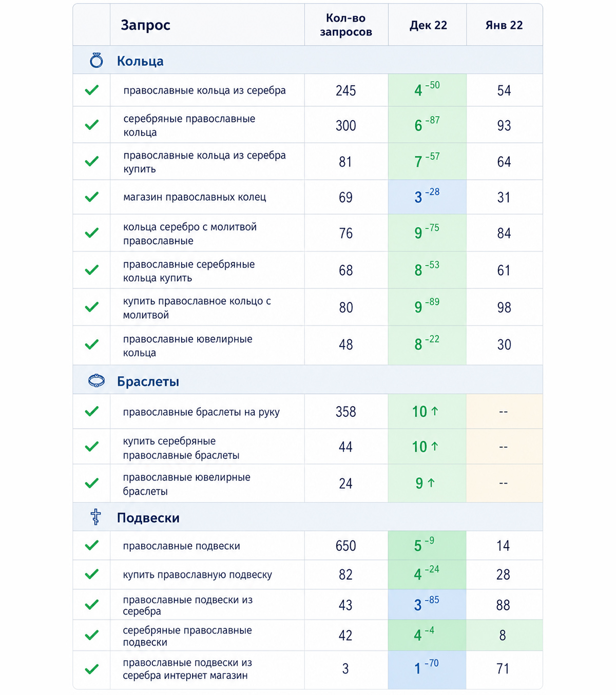Toggle checkmark for православные кольца из серебра
This screenshot has height=695, width=616.
click(92, 90)
